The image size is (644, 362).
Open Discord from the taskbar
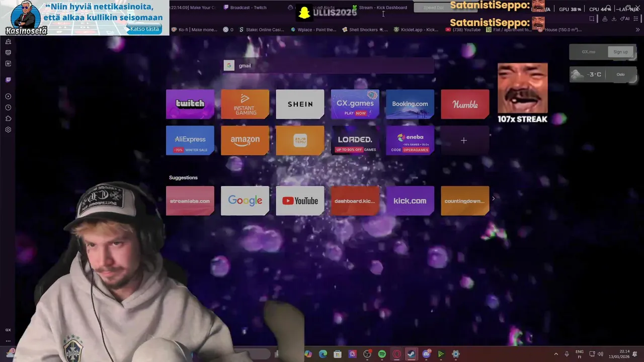(426, 354)
